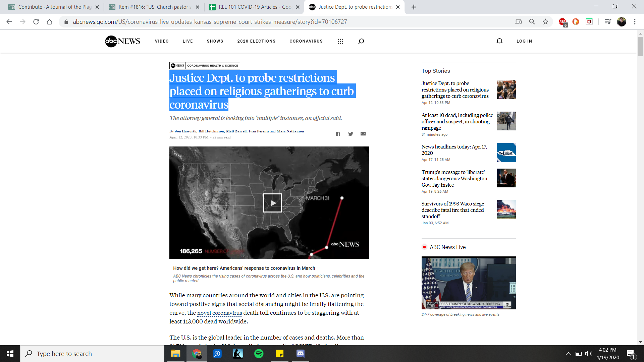Open the ABC News search magnifier

coord(361,41)
